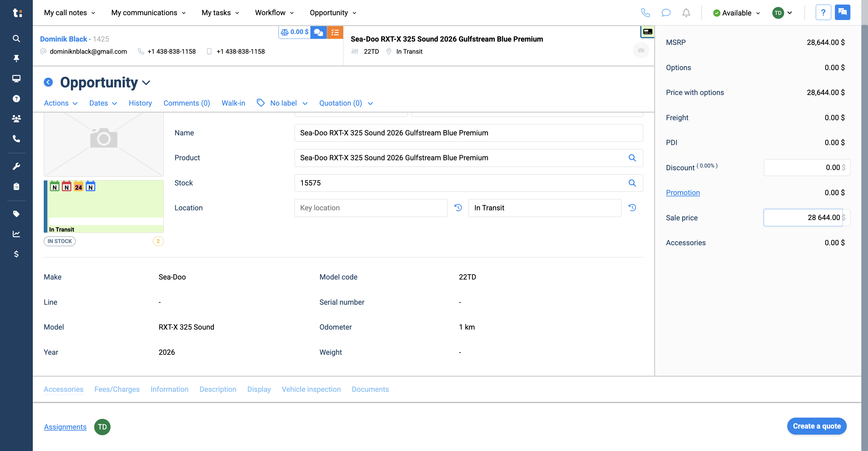Screen dimensions: 868x451
Task: Click the blue back arrow beside Opportunity
Action: click(48, 82)
